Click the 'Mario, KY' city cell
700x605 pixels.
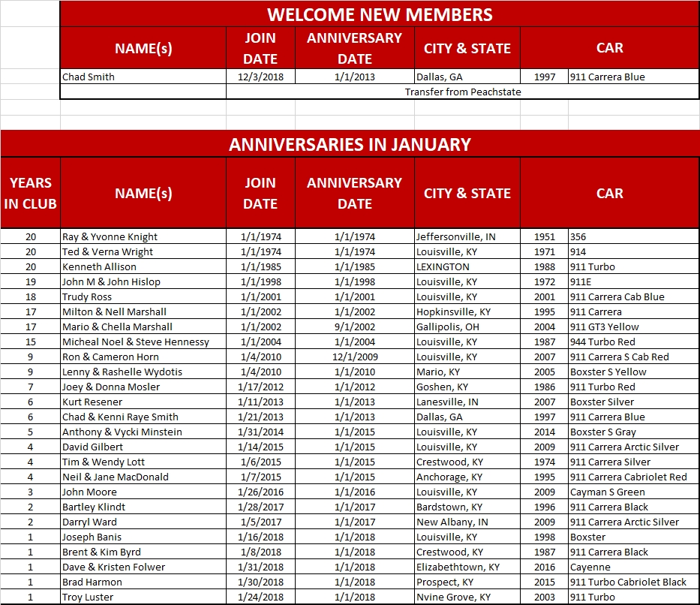click(467, 372)
